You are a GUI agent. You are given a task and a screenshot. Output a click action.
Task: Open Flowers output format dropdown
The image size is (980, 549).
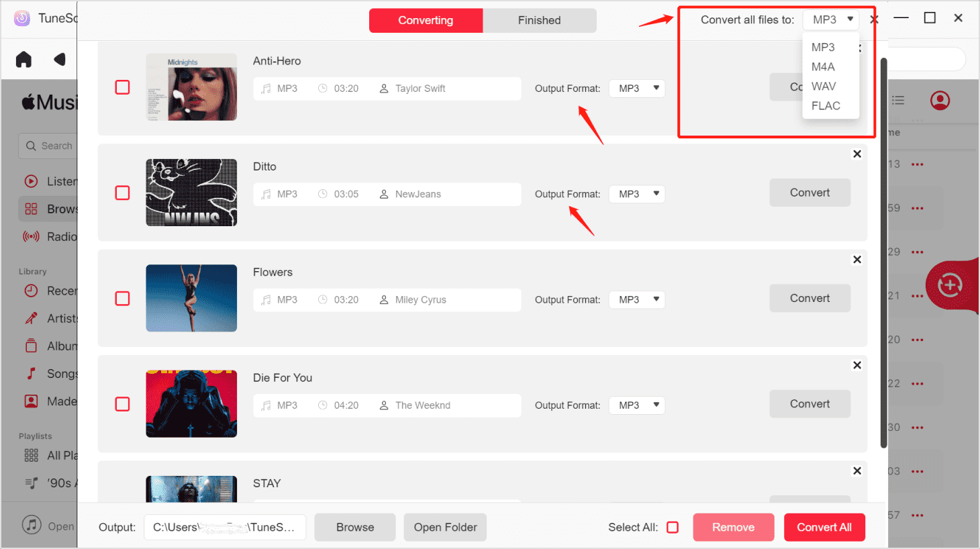click(637, 299)
